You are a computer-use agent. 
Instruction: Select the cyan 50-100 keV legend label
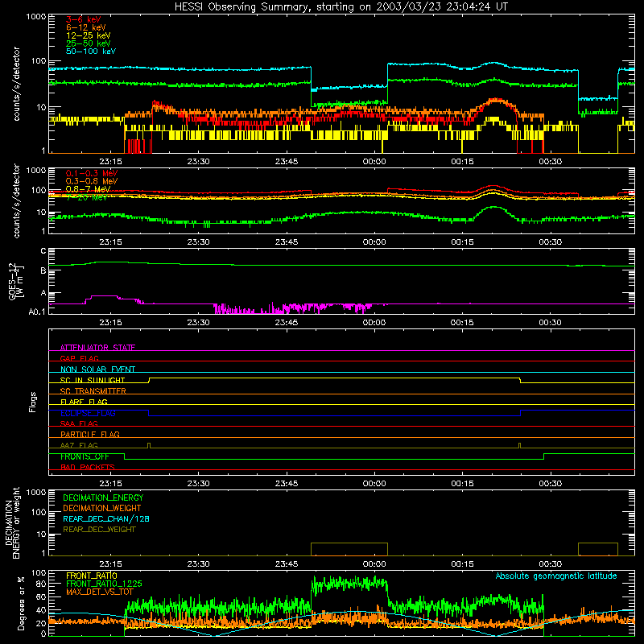pyautogui.click(x=91, y=52)
